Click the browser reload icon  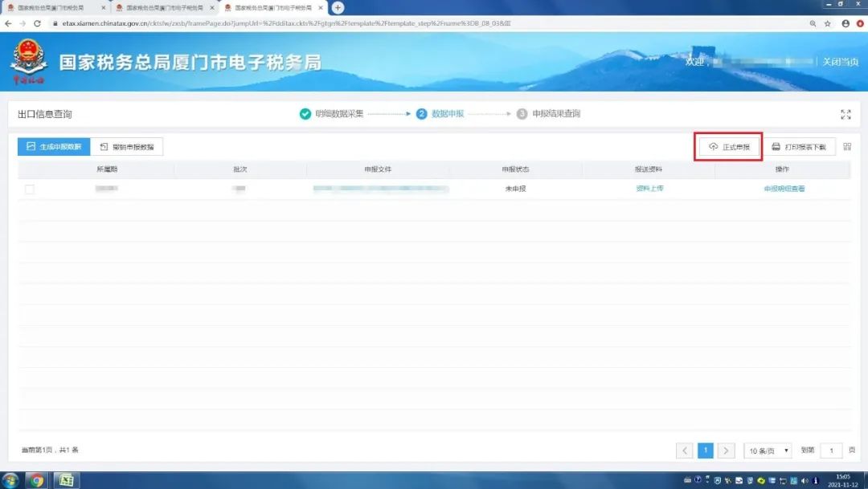coord(37,23)
